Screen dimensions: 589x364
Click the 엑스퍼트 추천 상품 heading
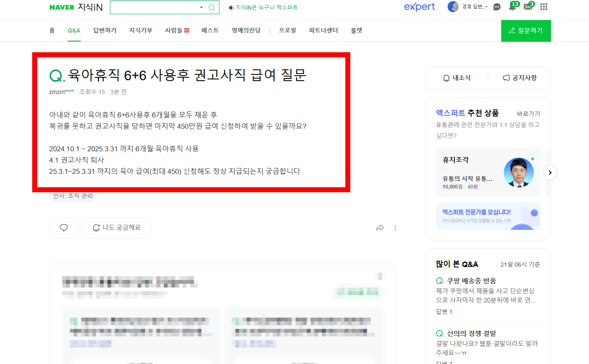pos(467,113)
